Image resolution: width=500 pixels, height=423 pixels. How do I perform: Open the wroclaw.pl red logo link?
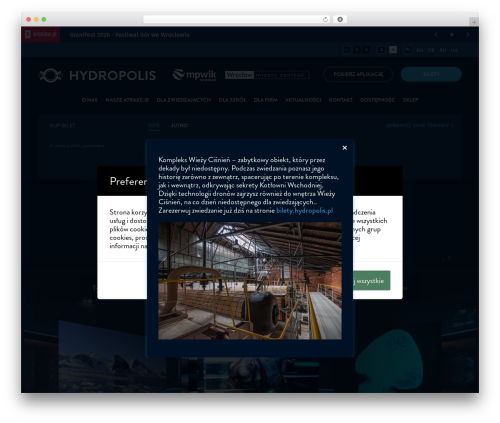(41, 34)
